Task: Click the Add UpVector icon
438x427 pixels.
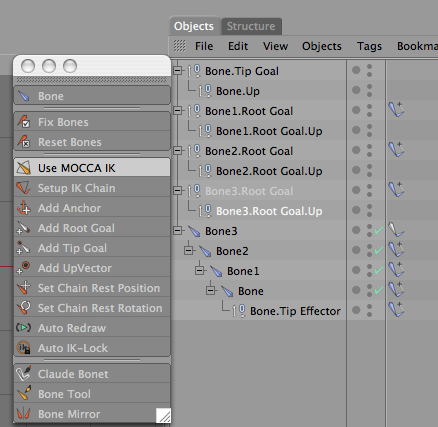Action: 24,268
